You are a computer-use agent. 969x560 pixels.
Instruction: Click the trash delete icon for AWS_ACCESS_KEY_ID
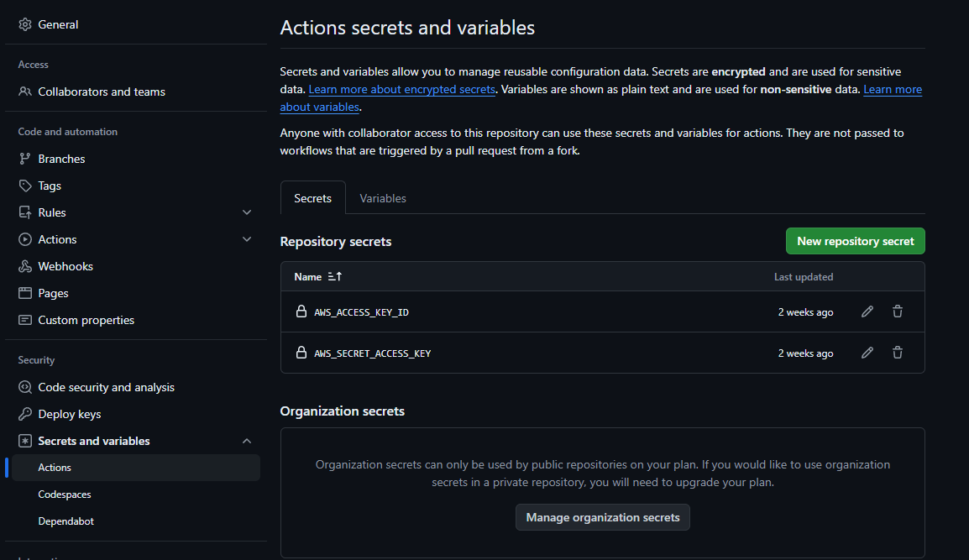pos(898,311)
